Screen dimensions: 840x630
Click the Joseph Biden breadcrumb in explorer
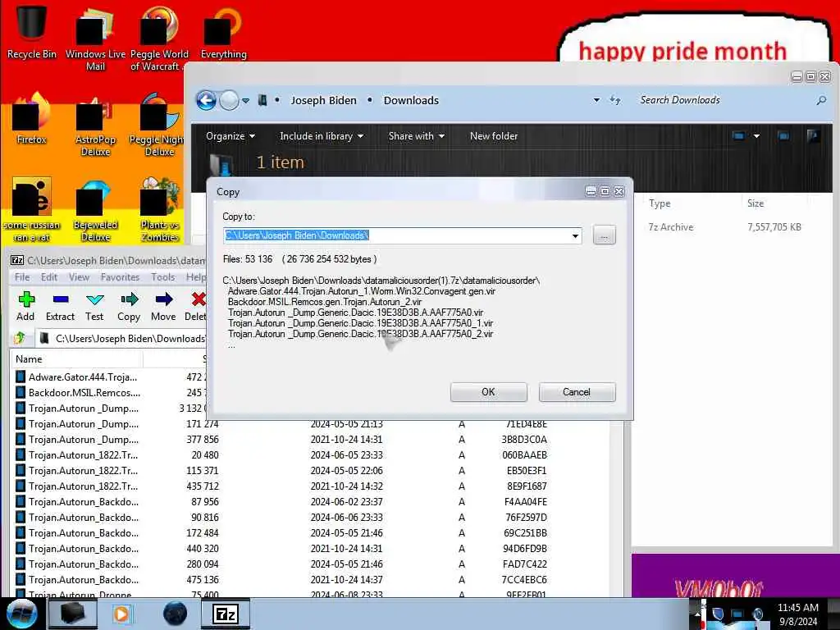(323, 100)
